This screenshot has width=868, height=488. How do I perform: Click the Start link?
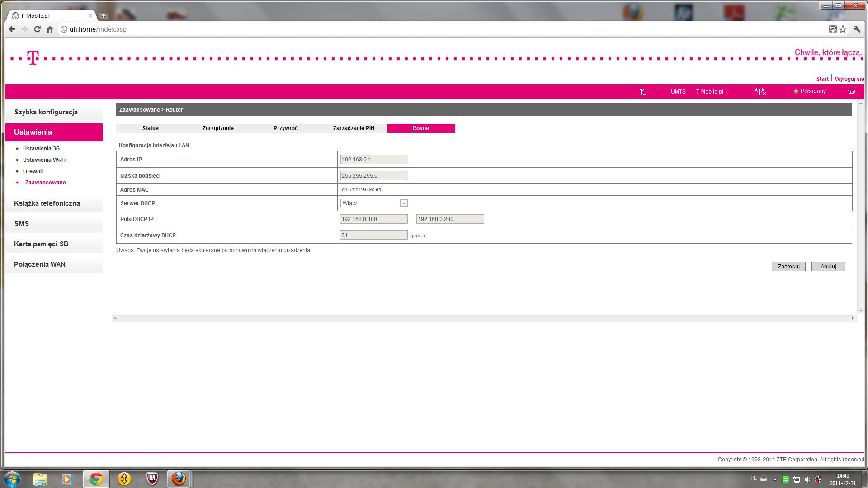click(822, 79)
